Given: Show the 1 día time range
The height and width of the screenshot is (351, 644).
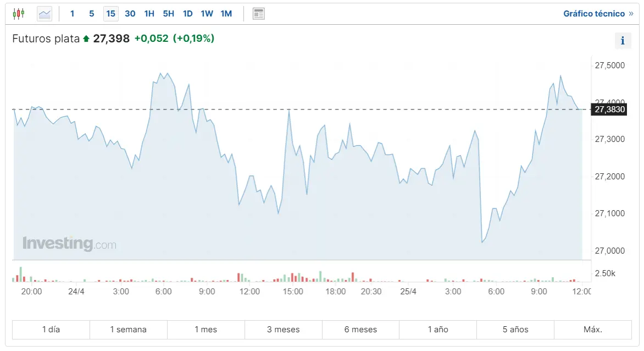Looking at the screenshot, I should click(51, 330).
